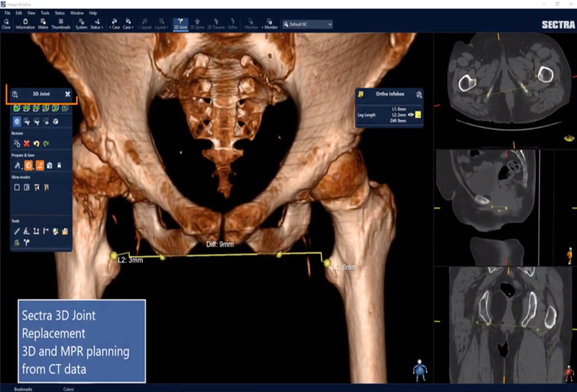Toggle the first orange Prepare & Save icon
This screenshot has width=577, height=392.
28,166
